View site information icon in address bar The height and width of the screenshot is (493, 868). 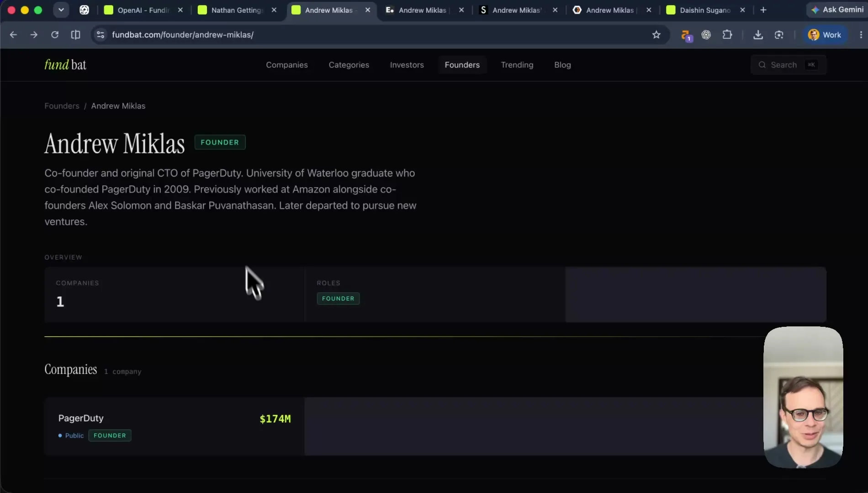(101, 35)
